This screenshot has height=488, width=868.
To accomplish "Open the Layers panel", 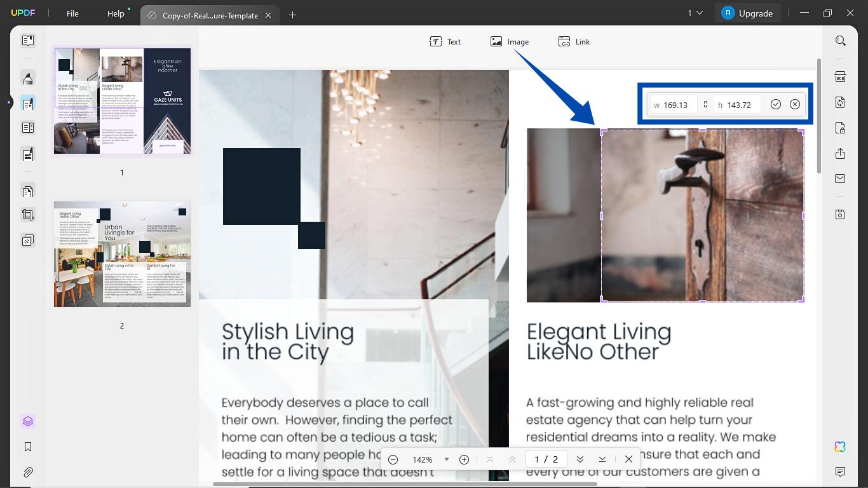I will [x=27, y=421].
